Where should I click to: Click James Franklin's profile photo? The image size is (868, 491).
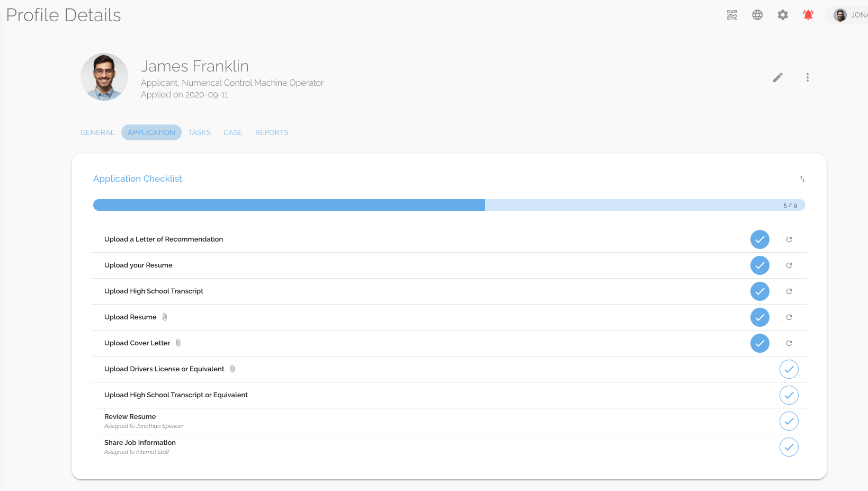pyautogui.click(x=104, y=77)
